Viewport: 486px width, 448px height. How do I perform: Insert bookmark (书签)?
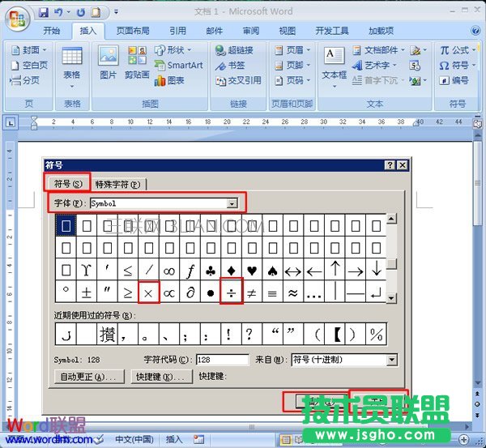pos(231,66)
